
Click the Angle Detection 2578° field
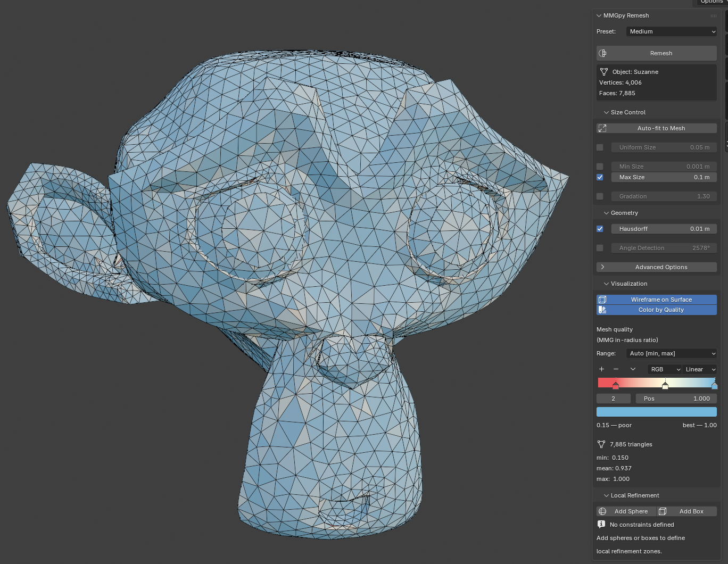pyautogui.click(x=664, y=248)
